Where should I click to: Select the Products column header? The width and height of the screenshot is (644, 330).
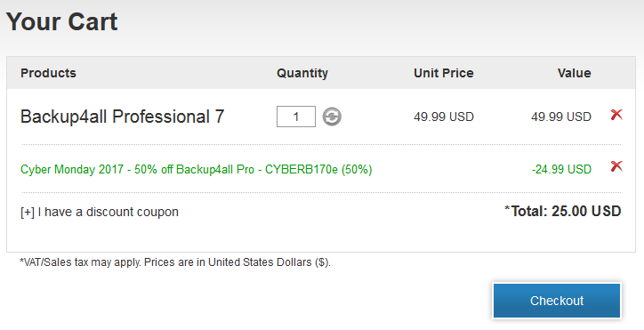point(48,73)
